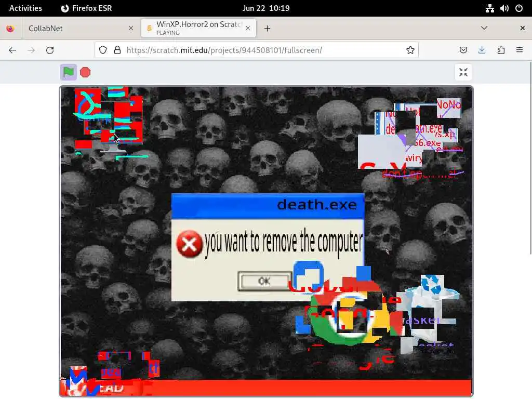The image size is (532, 399).
Task: Open the Firefox ESR app menu
Action: point(87,8)
